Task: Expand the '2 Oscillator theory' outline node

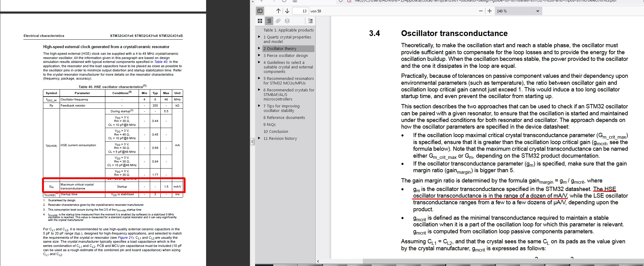Action: 259,48
